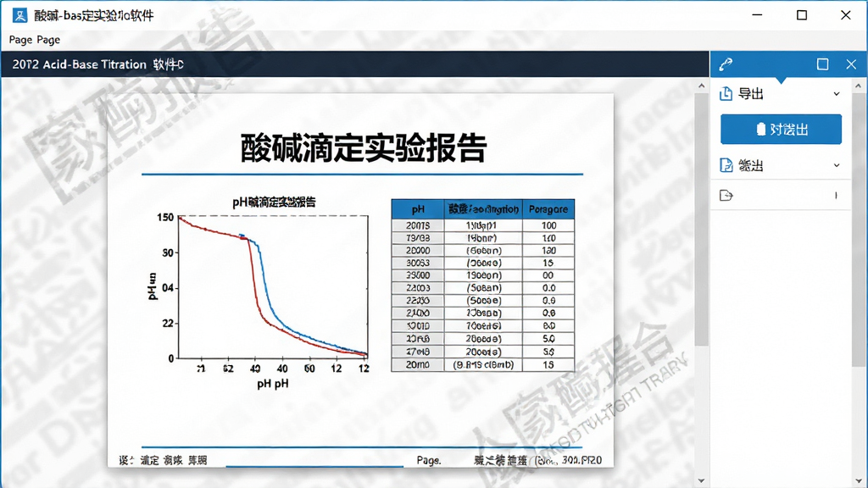
Task: Click the small marker at right of third row
Action: (x=836, y=196)
